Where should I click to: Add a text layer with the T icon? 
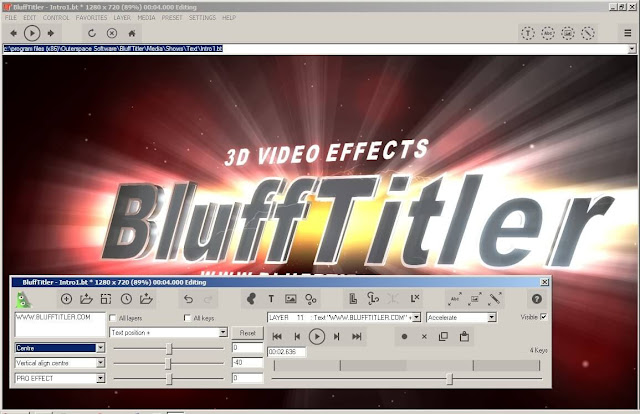tap(271, 299)
